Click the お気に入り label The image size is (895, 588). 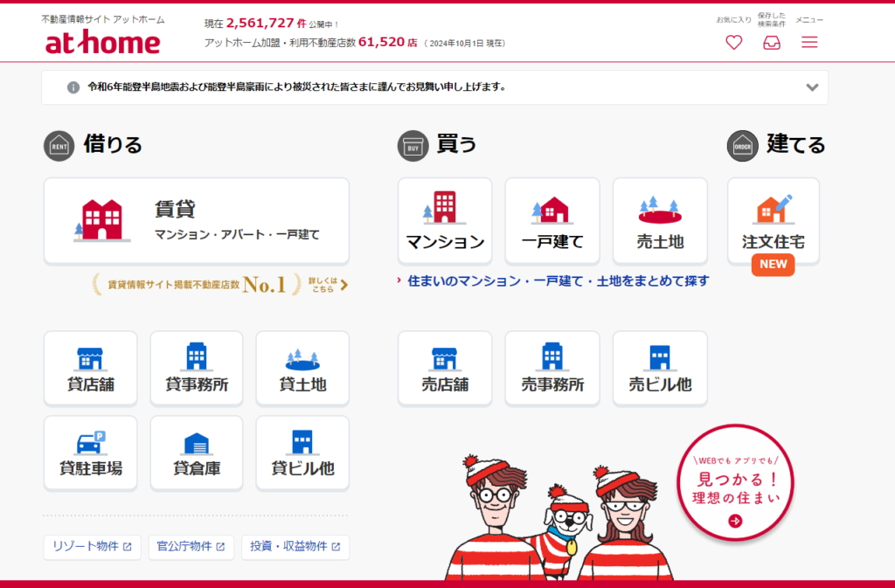pyautogui.click(x=734, y=20)
